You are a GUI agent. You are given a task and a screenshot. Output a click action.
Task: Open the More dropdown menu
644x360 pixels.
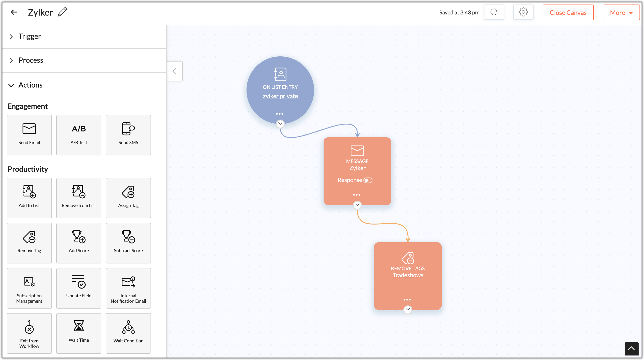(621, 12)
